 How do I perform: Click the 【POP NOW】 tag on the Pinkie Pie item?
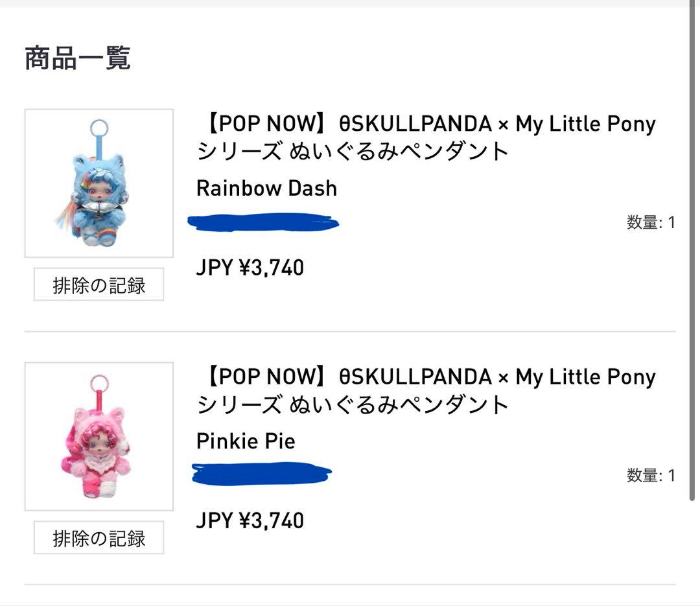pyautogui.click(x=268, y=377)
